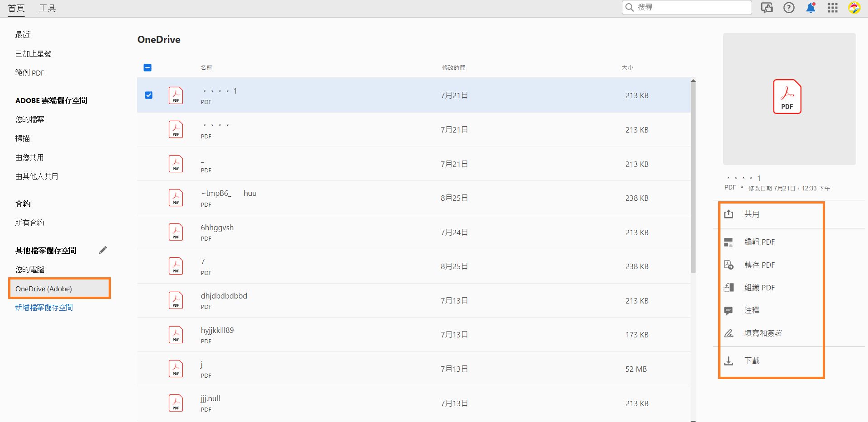
Task: Click the PDF icon of file j
Action: coord(176,369)
